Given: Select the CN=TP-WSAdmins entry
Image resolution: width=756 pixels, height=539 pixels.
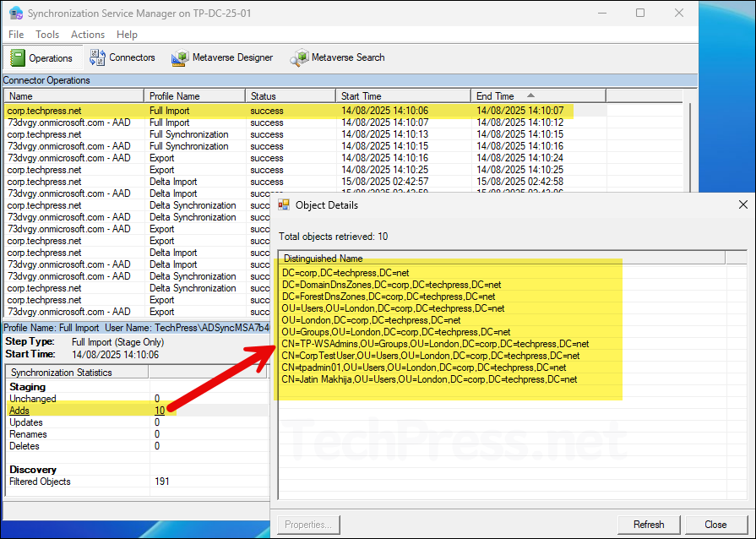Looking at the screenshot, I should click(435, 344).
